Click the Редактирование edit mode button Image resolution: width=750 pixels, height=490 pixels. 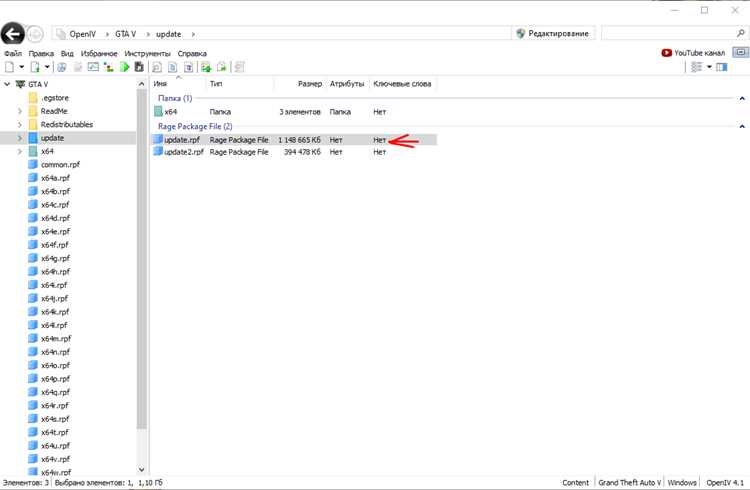[x=553, y=33]
